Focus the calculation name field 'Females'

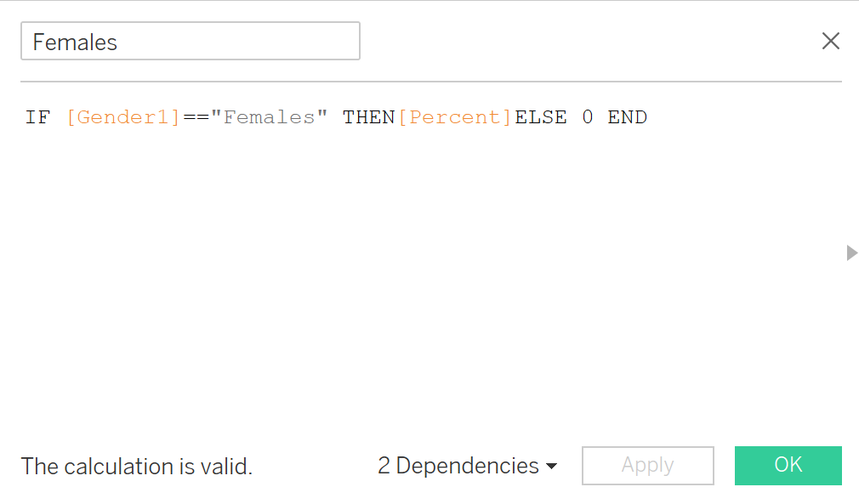point(190,41)
